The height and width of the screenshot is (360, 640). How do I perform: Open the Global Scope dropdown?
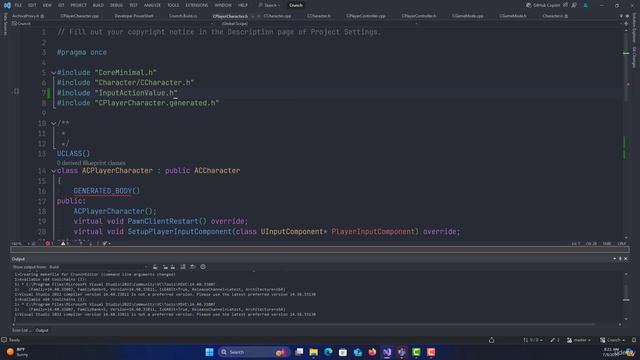coord(318,24)
